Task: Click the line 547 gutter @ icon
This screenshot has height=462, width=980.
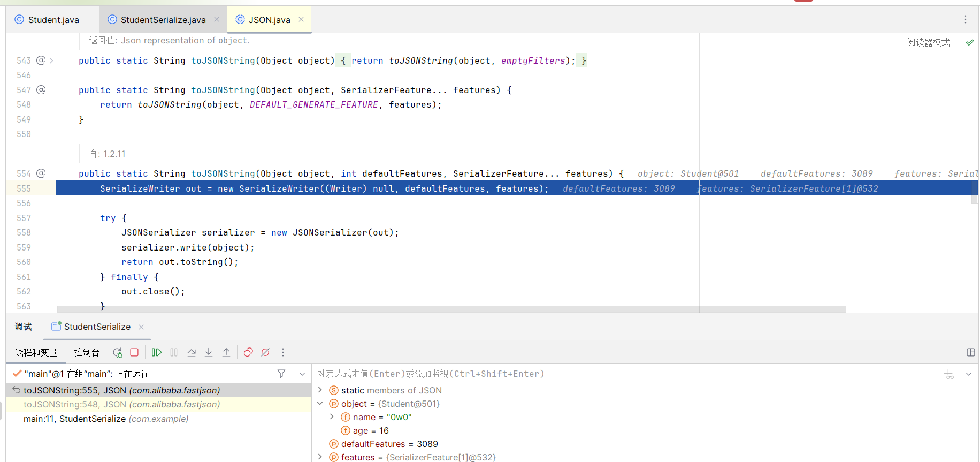Action: point(41,90)
